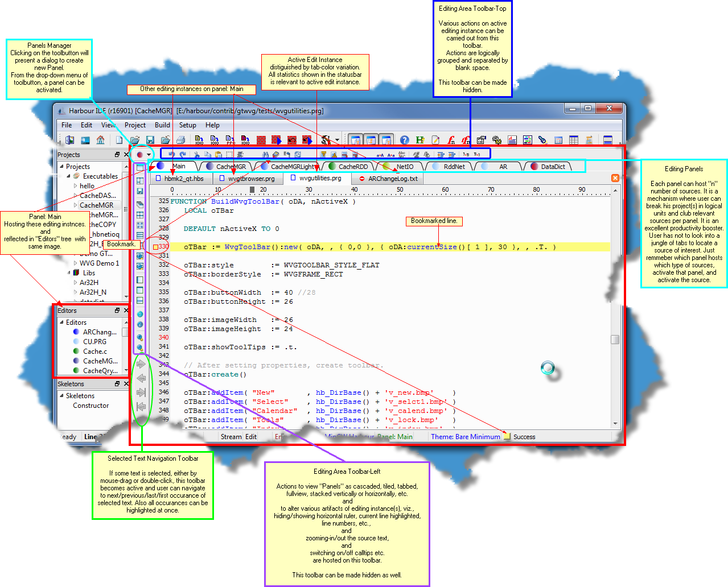Select the bookmark marker beside line 330
The width and height of the screenshot is (728, 587).
click(156, 246)
